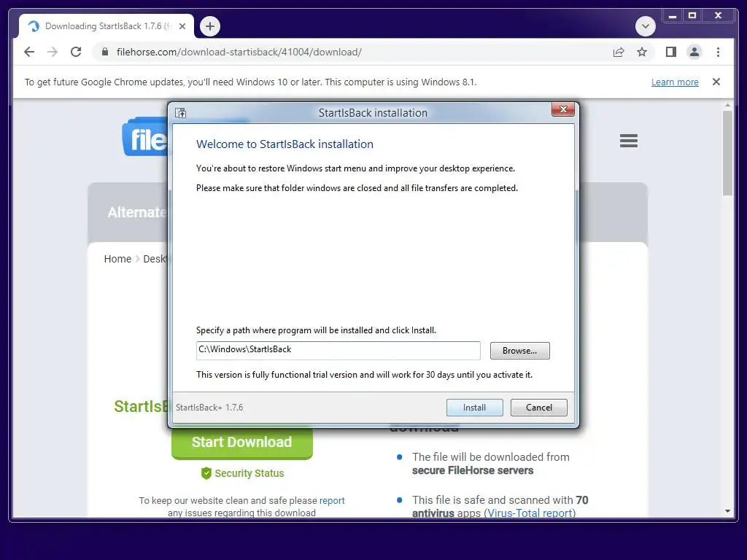Minimize the Chrome window

(672, 16)
